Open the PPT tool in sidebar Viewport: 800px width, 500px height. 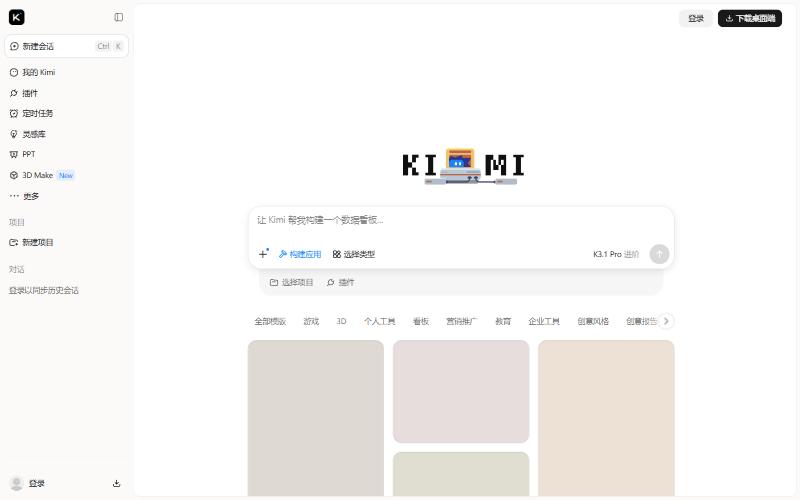coord(66,154)
